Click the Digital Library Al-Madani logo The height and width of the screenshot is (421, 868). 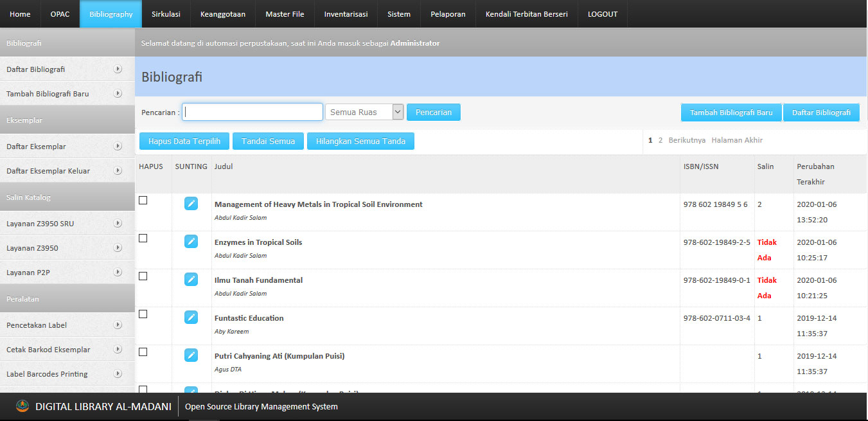pos(22,406)
